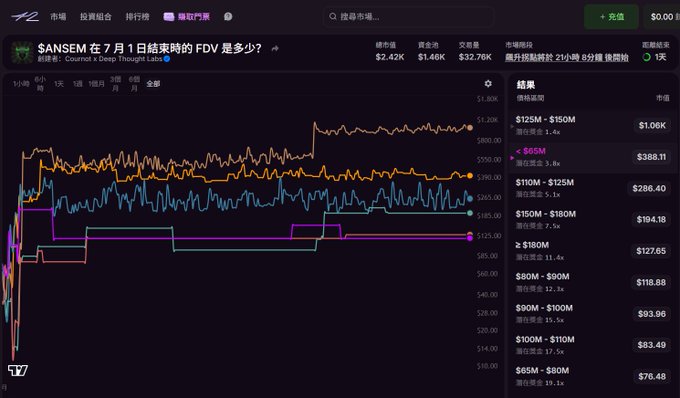Click the share arrow beside the market title
Viewport: 680px width, 398px height.
(275, 49)
